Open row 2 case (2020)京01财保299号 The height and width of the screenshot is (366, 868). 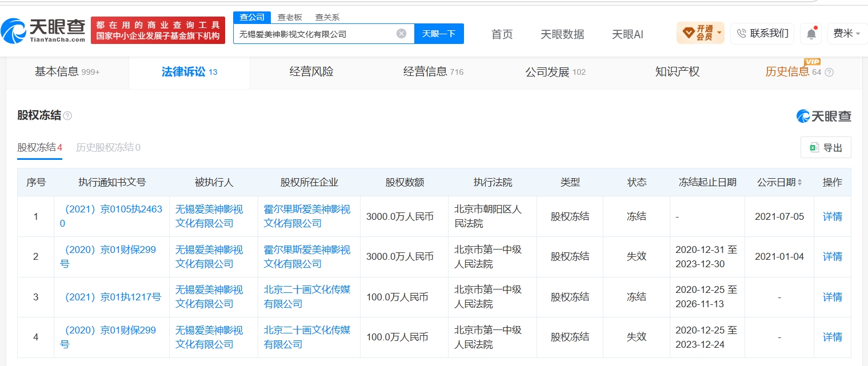pos(108,257)
